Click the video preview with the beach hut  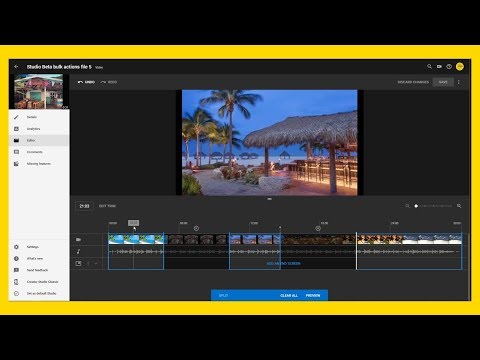[270, 142]
